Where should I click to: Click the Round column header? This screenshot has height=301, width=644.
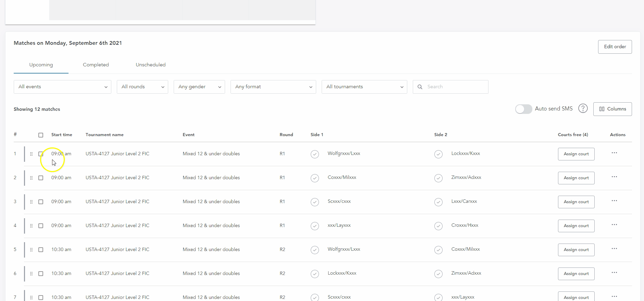click(x=286, y=135)
